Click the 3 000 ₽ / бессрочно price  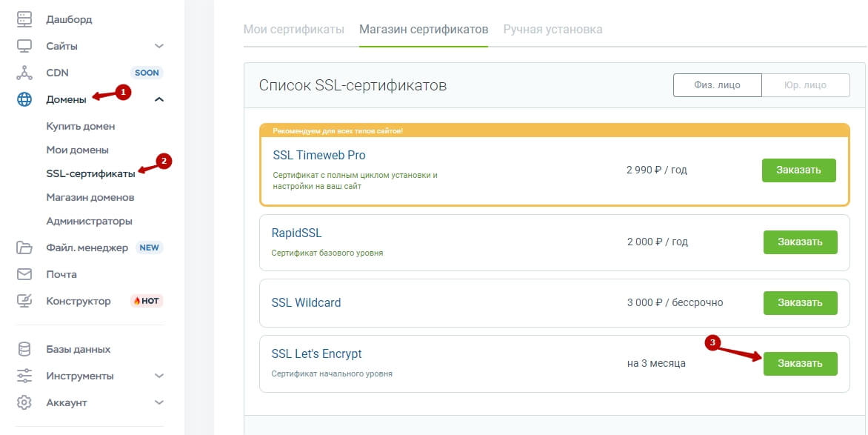coord(675,302)
